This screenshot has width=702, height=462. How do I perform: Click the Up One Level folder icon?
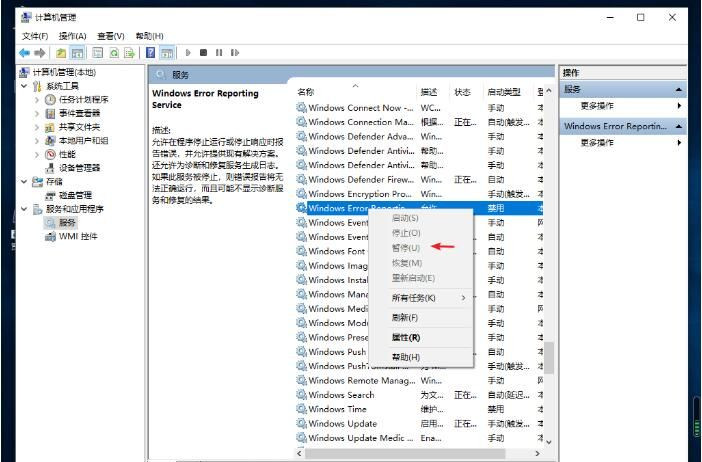pos(62,52)
